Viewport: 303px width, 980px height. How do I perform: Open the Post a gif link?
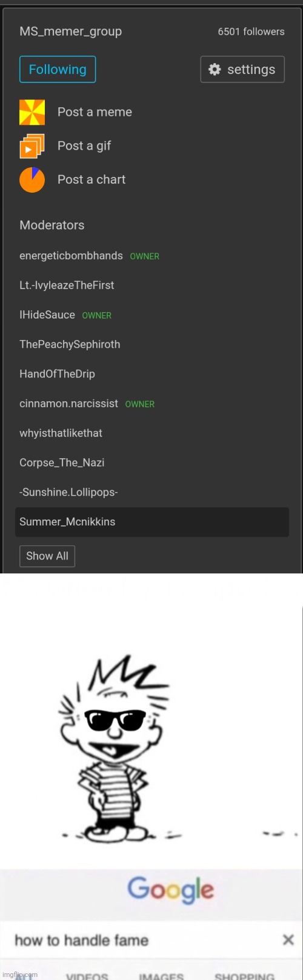[x=84, y=146]
